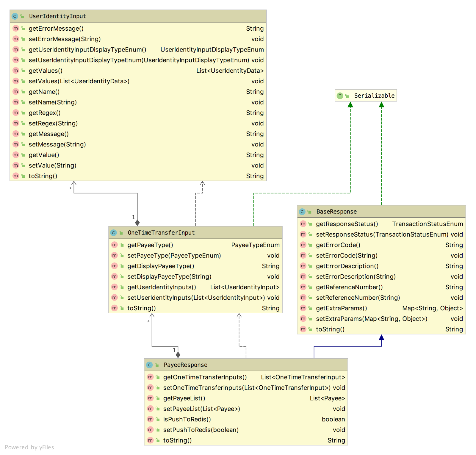Select the getUserIdentityInputDisplayTypeEnum() method row
This screenshot has height=455, width=476.
click(138, 50)
